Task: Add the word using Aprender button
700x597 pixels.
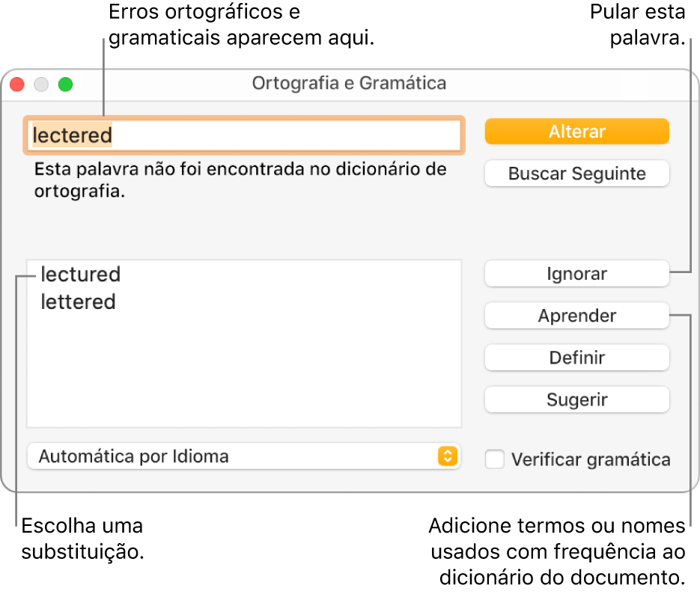Action: pos(576,316)
